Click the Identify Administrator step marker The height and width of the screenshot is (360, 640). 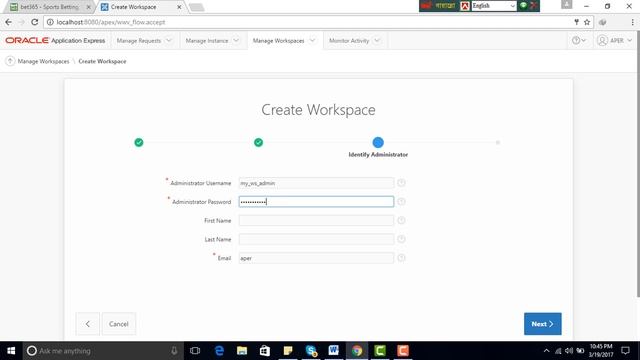378,142
